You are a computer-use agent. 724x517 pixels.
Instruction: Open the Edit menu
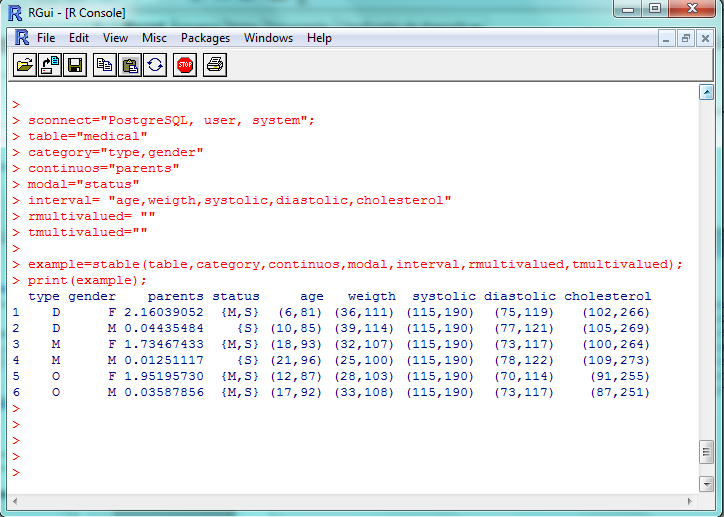[79, 38]
